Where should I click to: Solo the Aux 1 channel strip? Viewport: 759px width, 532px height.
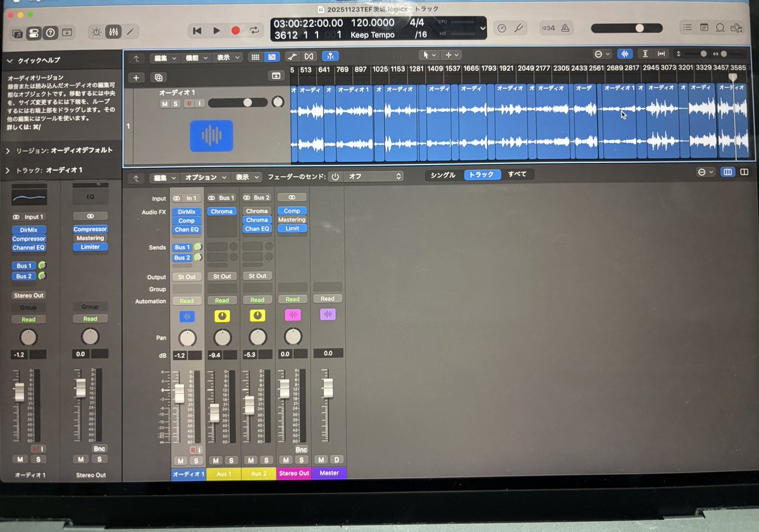pyautogui.click(x=230, y=461)
